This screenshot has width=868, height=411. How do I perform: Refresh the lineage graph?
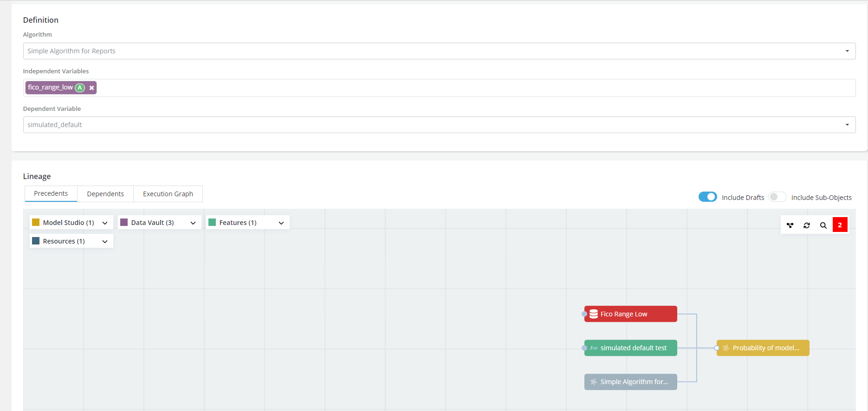click(807, 225)
